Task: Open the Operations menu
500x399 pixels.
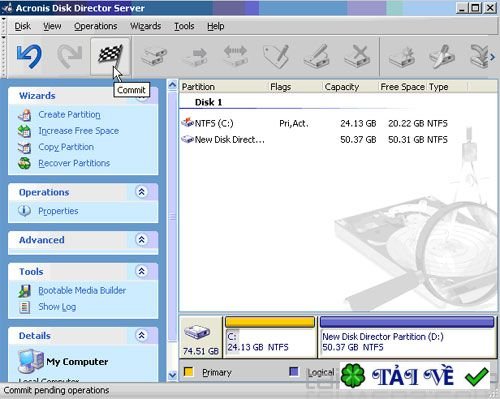Action: coord(96,26)
